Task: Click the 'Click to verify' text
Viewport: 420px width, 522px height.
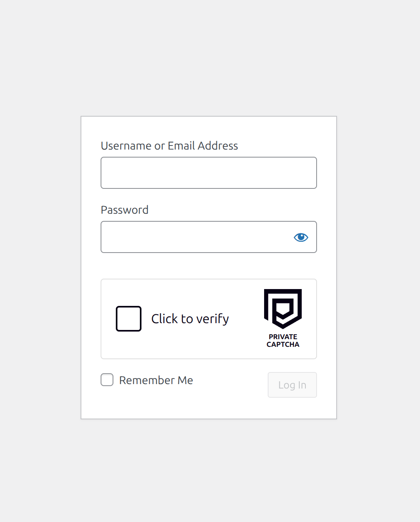Action: tap(190, 319)
